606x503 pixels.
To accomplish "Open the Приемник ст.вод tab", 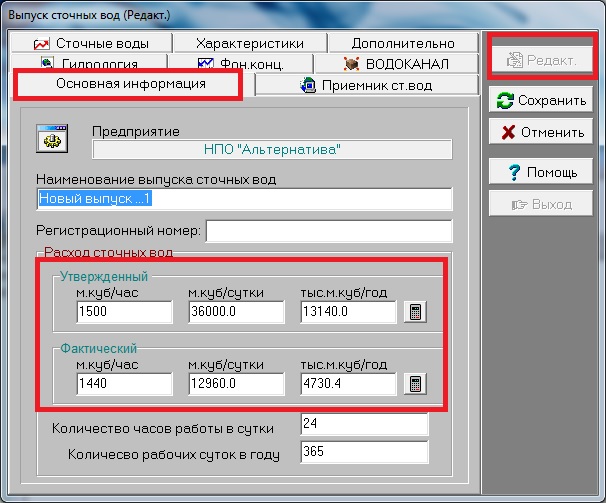I will pos(365,86).
